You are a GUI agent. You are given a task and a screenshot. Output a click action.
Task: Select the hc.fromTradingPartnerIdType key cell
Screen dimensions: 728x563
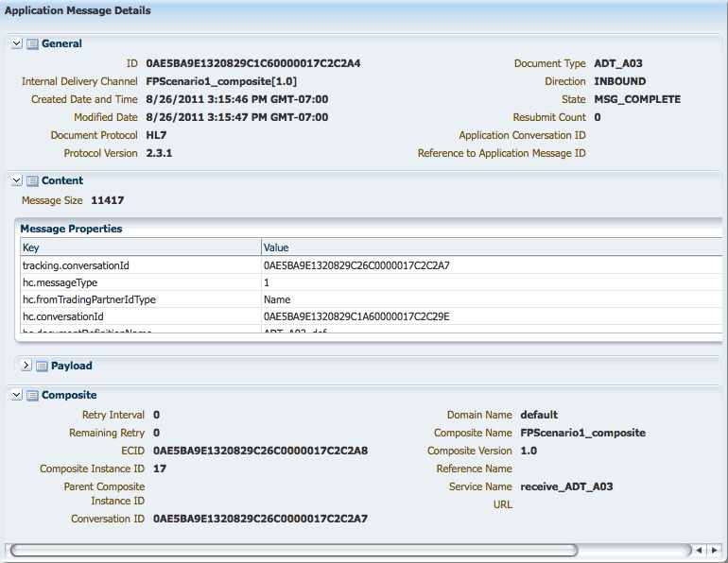[x=141, y=300]
